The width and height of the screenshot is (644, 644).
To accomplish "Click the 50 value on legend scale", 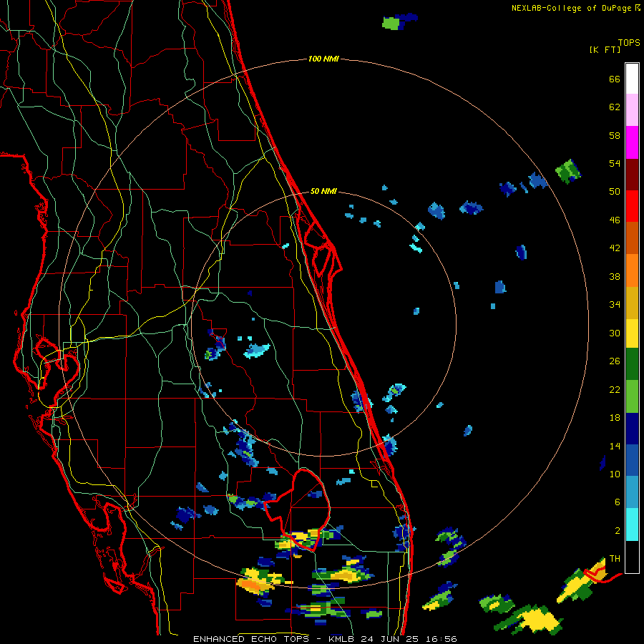I will pyautogui.click(x=615, y=192).
